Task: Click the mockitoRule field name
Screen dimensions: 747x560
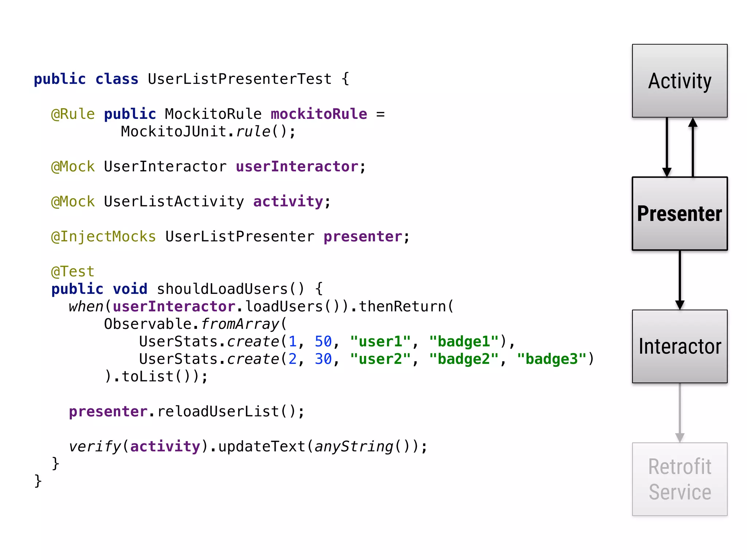Action: 319,114
